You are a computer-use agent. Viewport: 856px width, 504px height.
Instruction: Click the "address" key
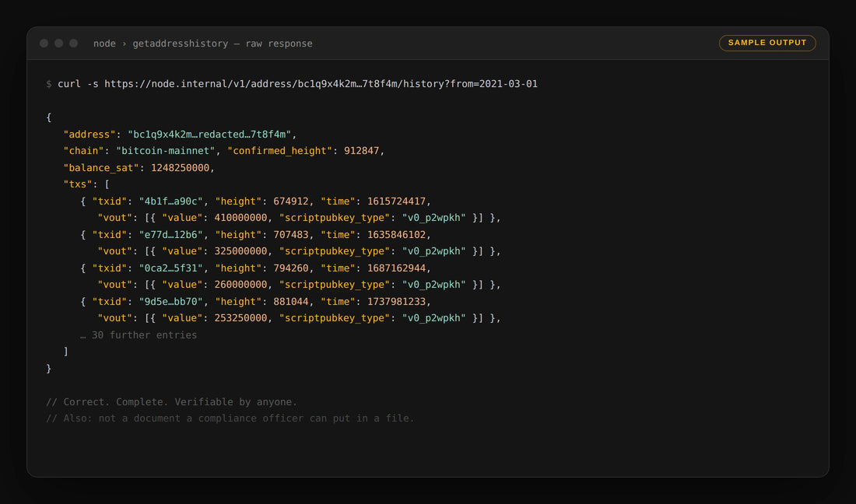click(89, 135)
